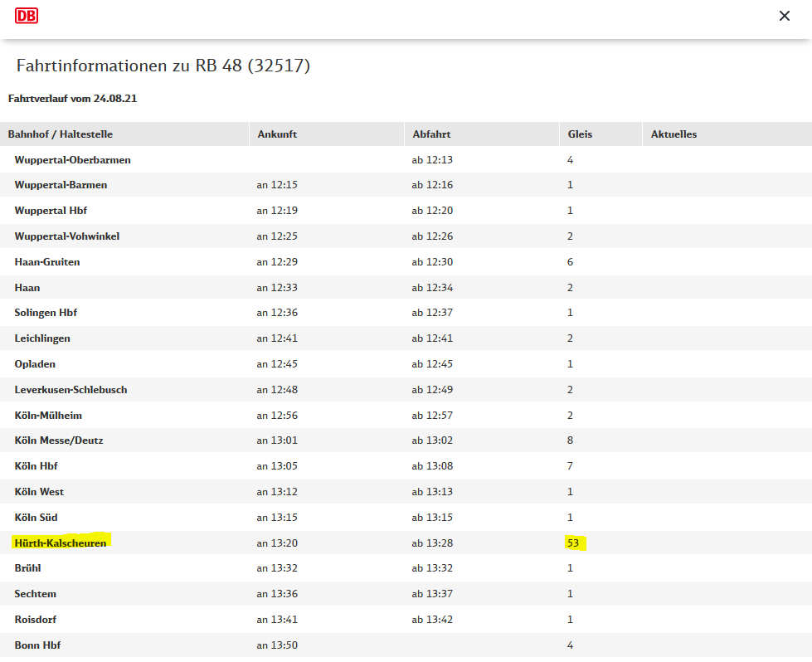Select station Solingen Hbf
The width and height of the screenshot is (812, 662).
[x=46, y=313]
